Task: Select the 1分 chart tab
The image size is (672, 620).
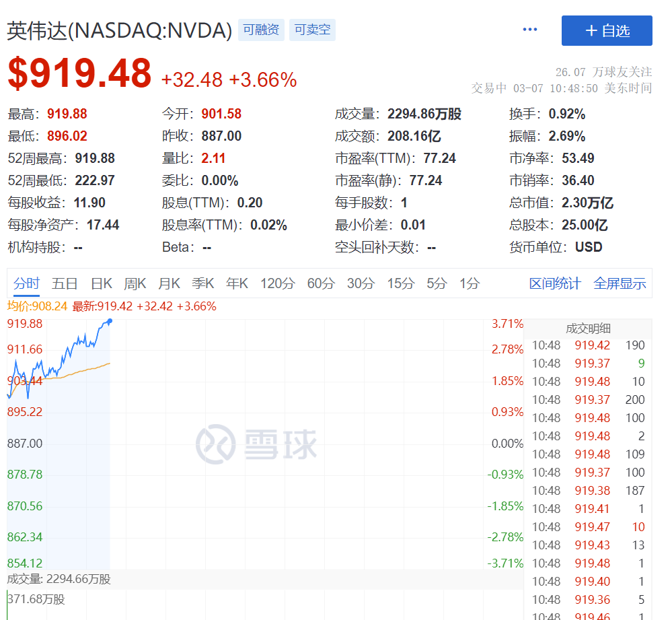Action: pyautogui.click(x=470, y=283)
